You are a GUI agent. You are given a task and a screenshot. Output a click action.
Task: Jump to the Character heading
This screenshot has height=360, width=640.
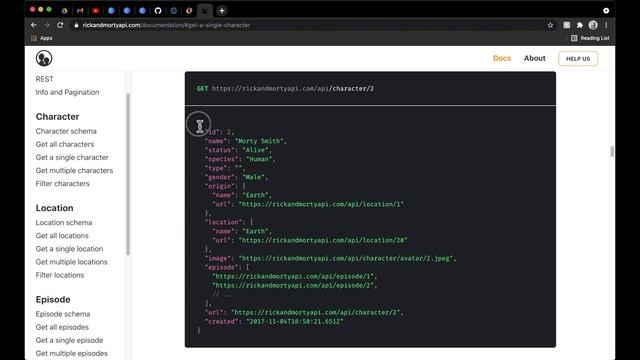(x=58, y=117)
